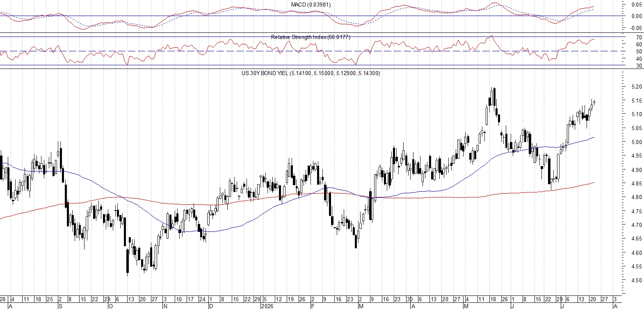Image resolution: width=644 pixels, height=309 pixels.
Task: Click the 5.10 yield level label
Action: [637, 114]
